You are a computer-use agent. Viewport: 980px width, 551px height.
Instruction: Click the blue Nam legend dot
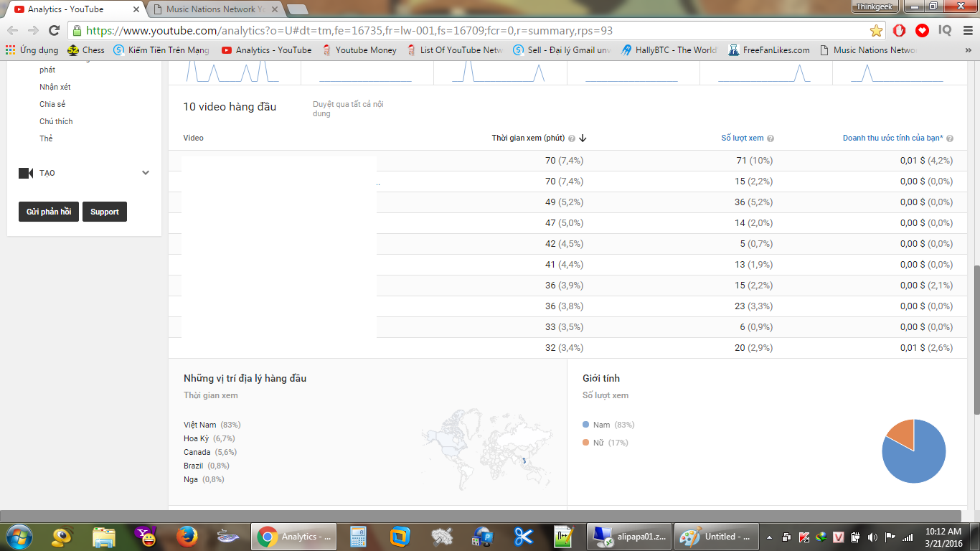(586, 425)
